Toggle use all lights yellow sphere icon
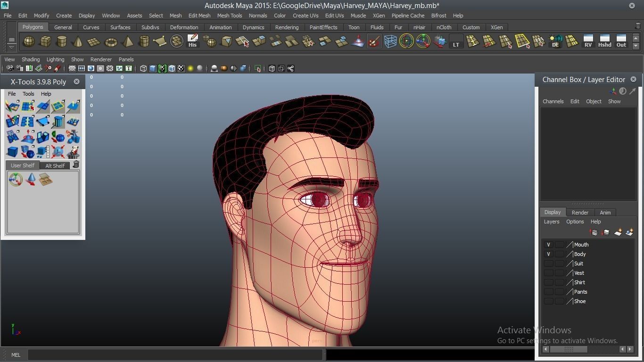644x362 pixels. 190,68
